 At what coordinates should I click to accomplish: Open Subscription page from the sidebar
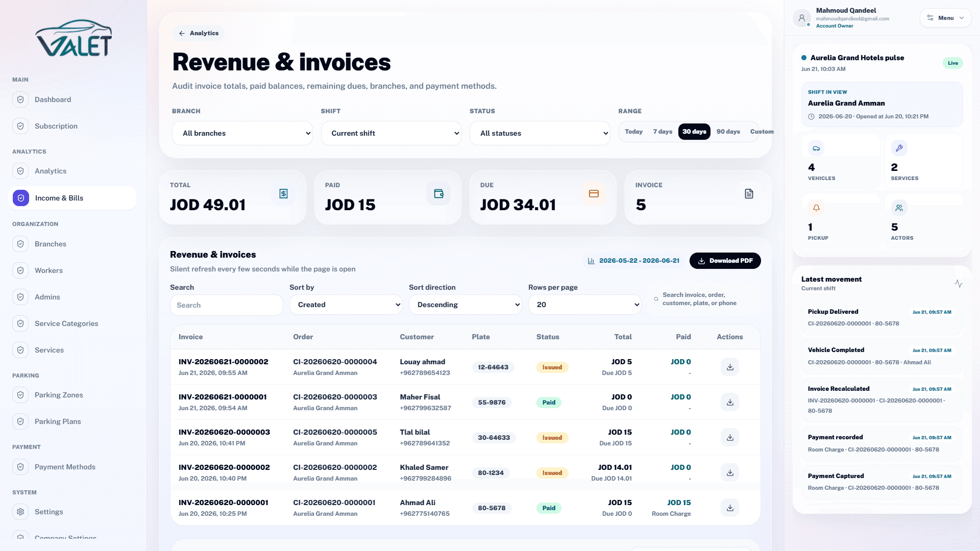[x=72, y=126]
